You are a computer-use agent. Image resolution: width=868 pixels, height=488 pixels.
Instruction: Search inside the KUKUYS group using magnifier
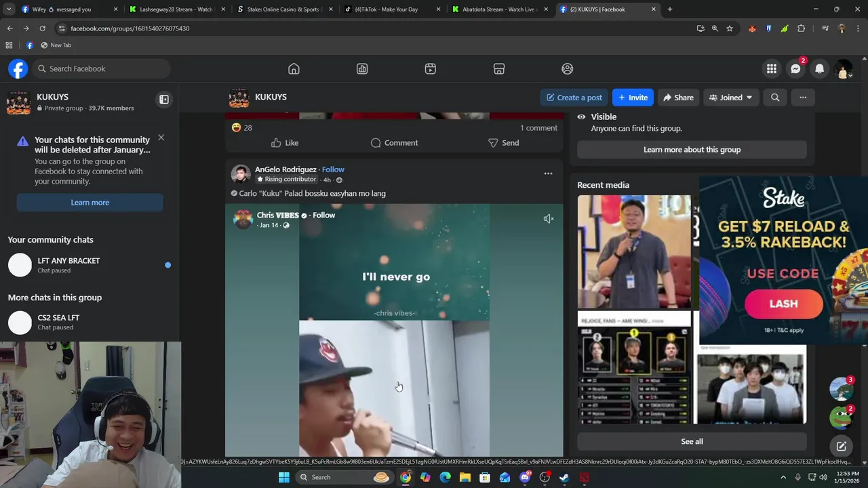(x=775, y=98)
